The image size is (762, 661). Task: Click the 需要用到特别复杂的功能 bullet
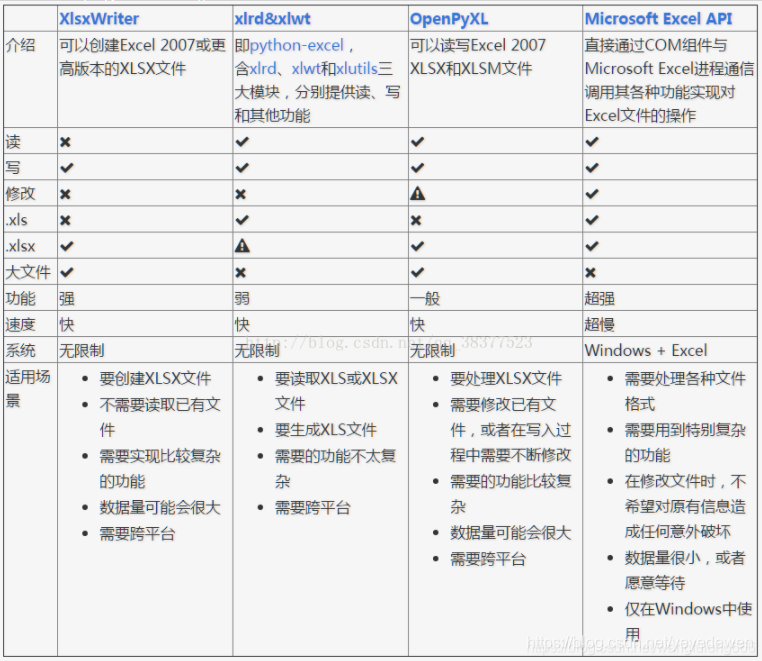[685, 443]
